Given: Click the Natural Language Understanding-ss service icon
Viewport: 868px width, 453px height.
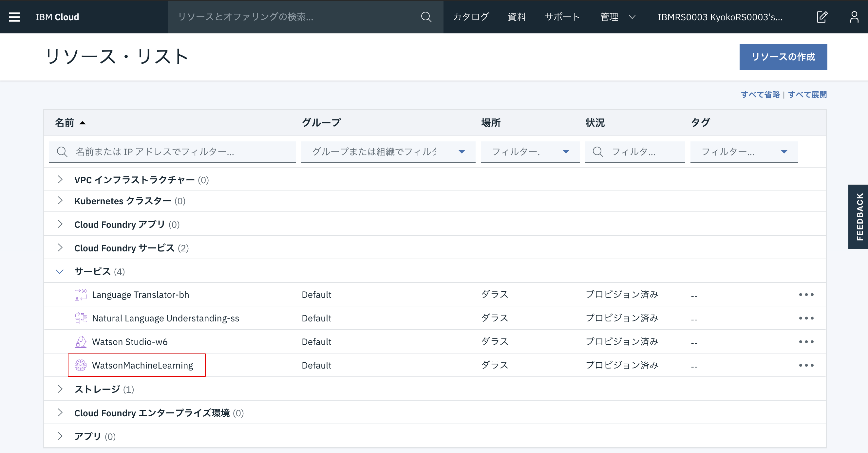Looking at the screenshot, I should pyautogui.click(x=81, y=318).
